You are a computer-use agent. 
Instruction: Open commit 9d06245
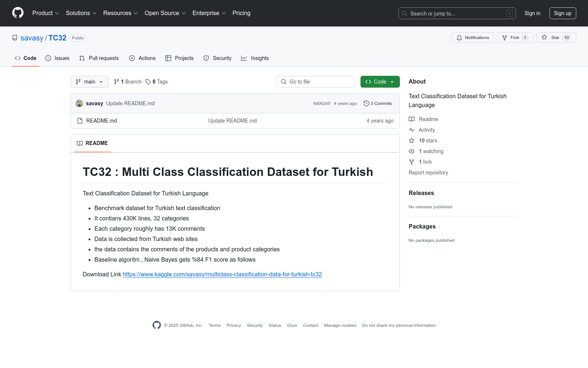tap(322, 103)
